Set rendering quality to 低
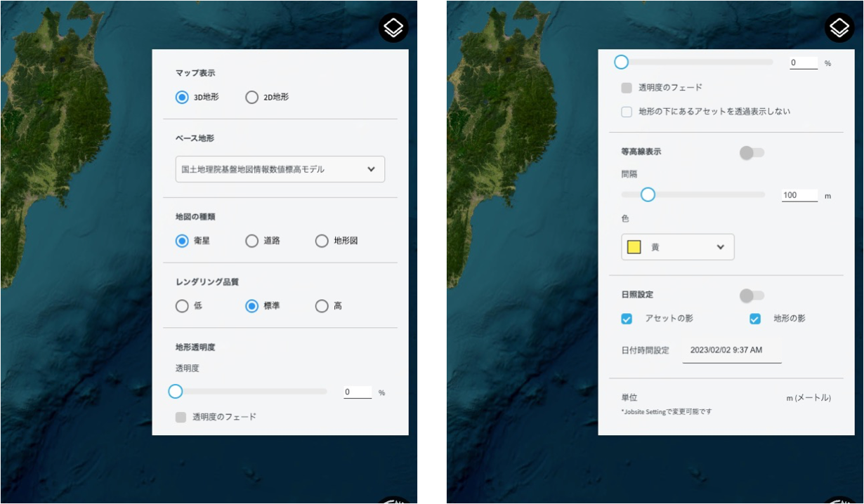 pyautogui.click(x=182, y=306)
